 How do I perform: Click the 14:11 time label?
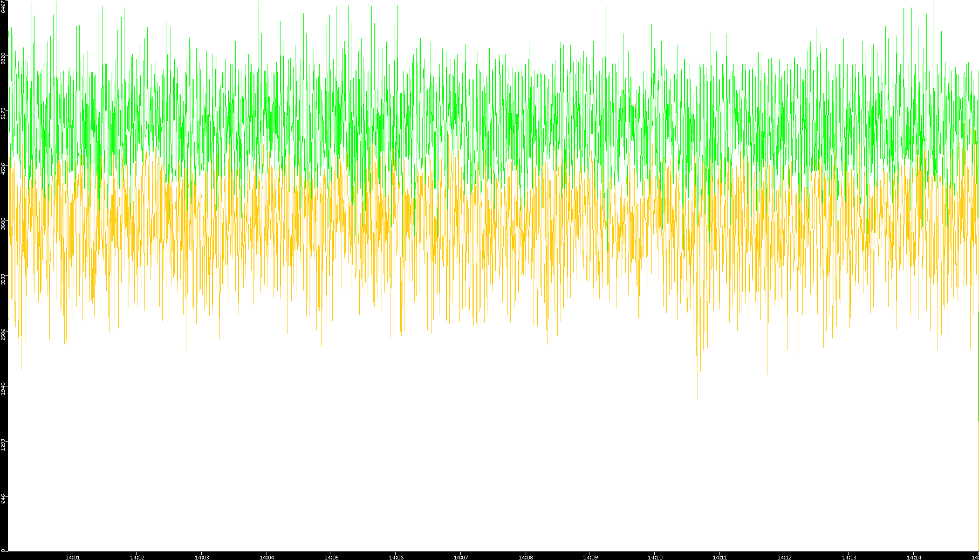720,557
